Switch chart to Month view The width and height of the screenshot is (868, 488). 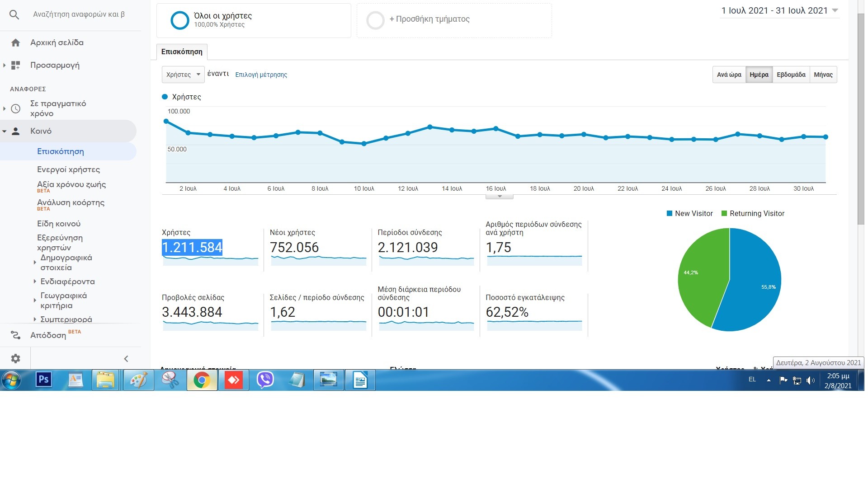coord(823,75)
